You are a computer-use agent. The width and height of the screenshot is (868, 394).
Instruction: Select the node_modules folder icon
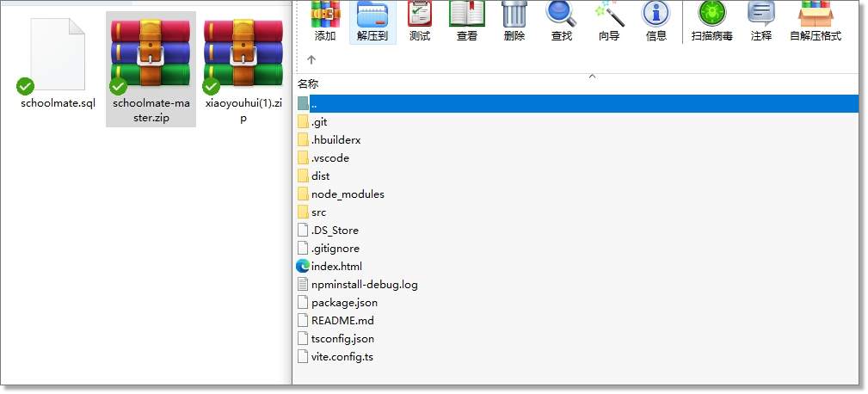coord(303,194)
